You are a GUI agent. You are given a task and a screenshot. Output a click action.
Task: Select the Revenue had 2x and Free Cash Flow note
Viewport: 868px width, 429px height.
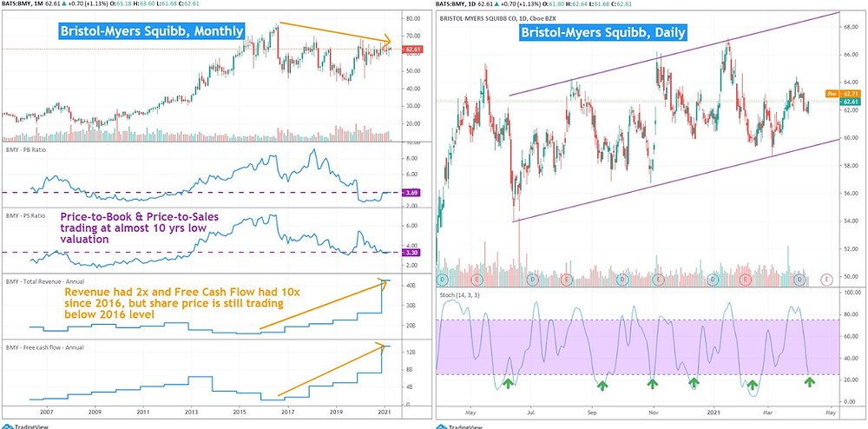pos(182,303)
